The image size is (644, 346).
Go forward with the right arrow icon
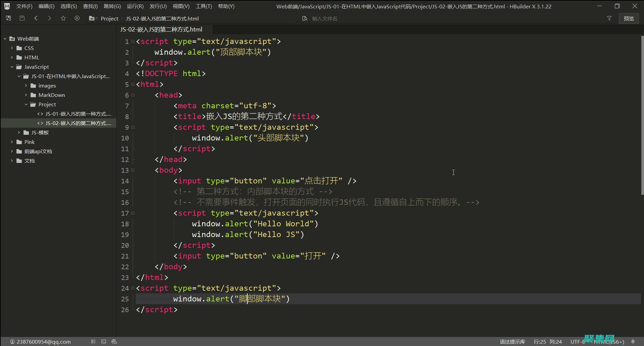pos(50,18)
